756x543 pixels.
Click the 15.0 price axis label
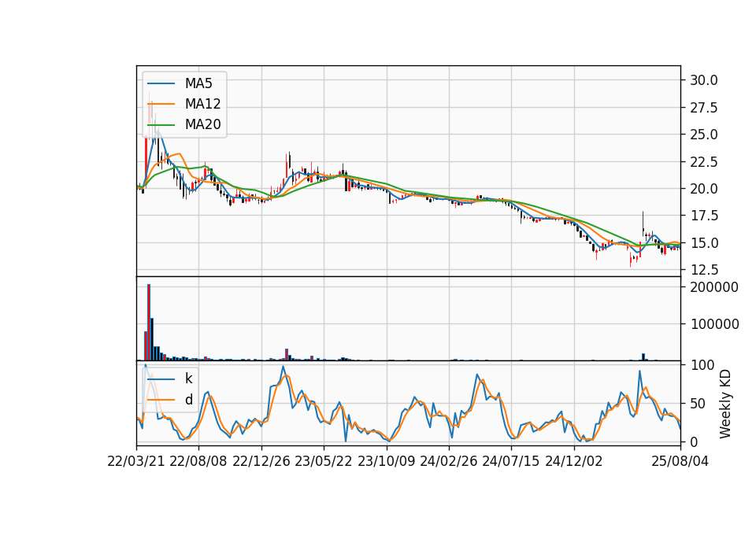coord(703,243)
